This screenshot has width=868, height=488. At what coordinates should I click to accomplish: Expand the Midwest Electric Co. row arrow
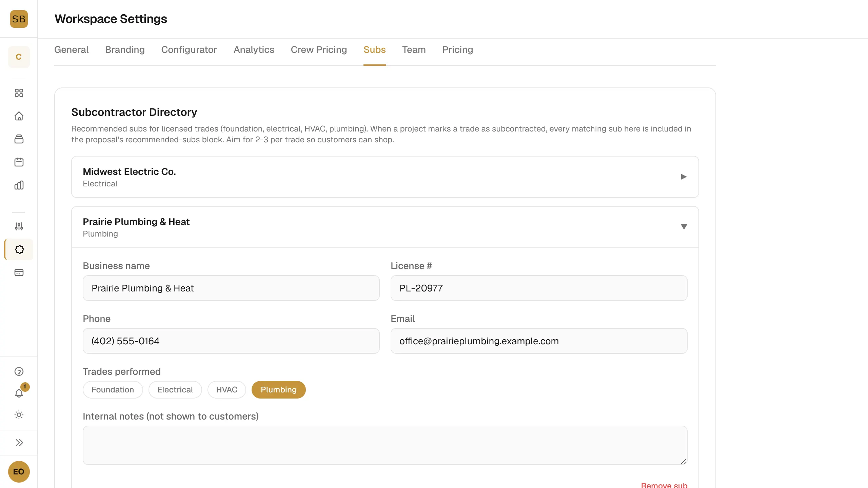point(684,177)
